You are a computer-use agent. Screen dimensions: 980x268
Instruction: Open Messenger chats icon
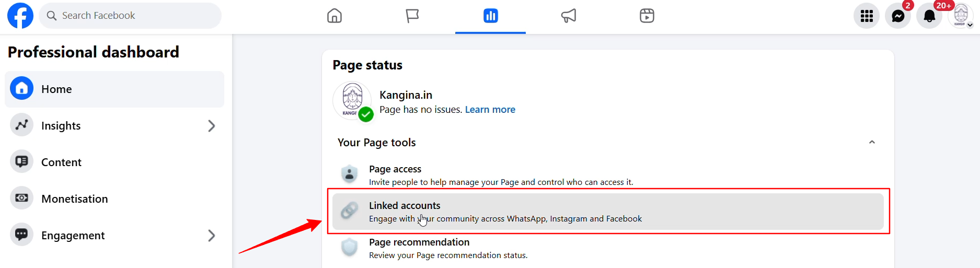(898, 16)
